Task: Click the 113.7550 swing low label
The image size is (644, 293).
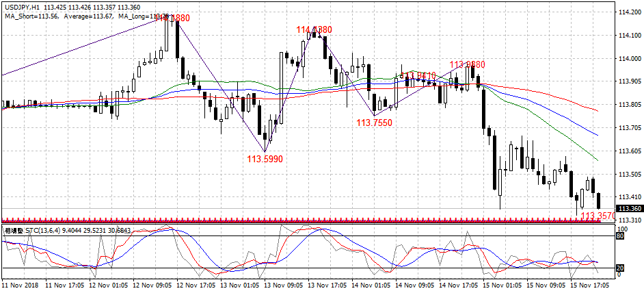Action: (374, 122)
